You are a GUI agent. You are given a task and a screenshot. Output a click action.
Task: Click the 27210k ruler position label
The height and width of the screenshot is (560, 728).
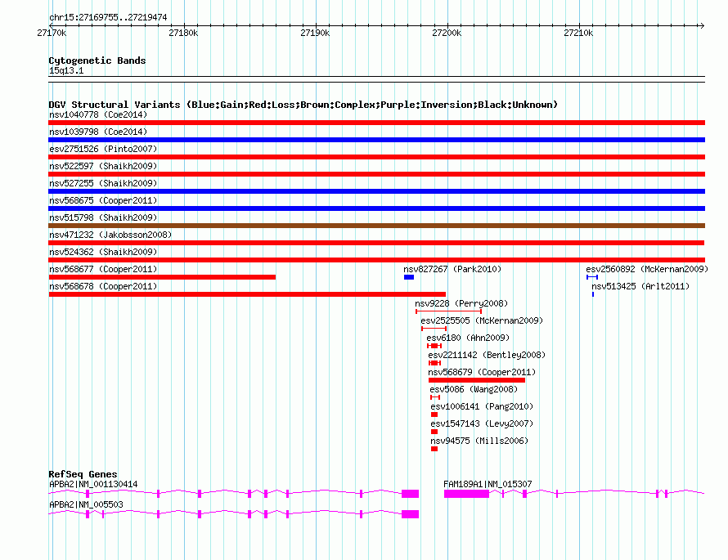click(x=578, y=33)
